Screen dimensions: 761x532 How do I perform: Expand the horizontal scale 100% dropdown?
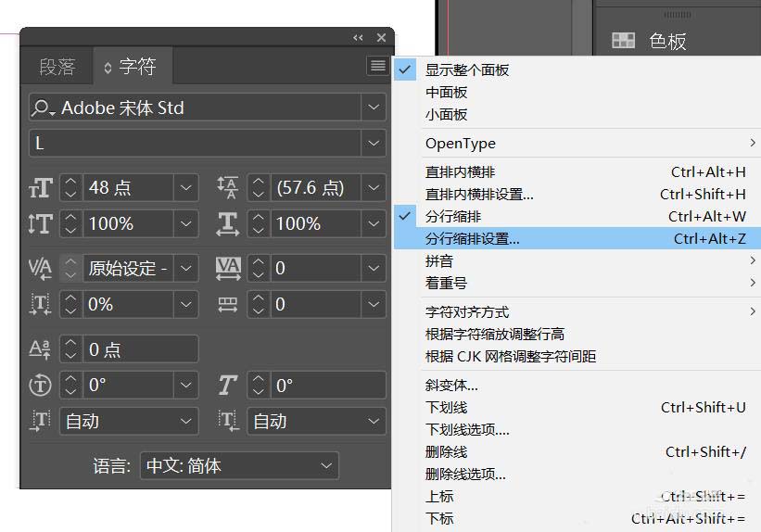(x=374, y=223)
